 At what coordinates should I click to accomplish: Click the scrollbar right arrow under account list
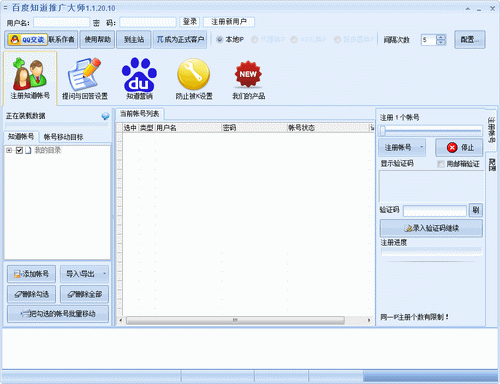click(x=369, y=320)
